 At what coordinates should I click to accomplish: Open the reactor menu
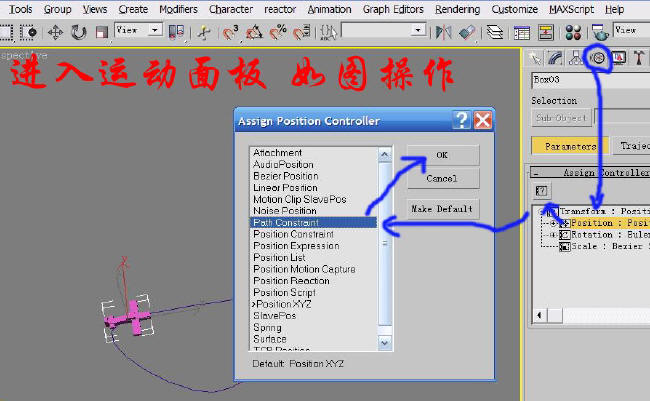(280, 9)
